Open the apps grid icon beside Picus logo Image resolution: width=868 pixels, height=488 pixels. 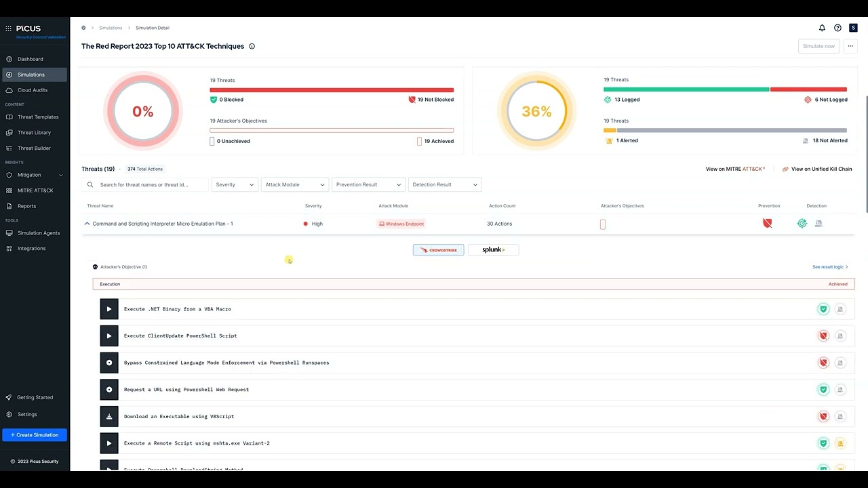(x=9, y=28)
